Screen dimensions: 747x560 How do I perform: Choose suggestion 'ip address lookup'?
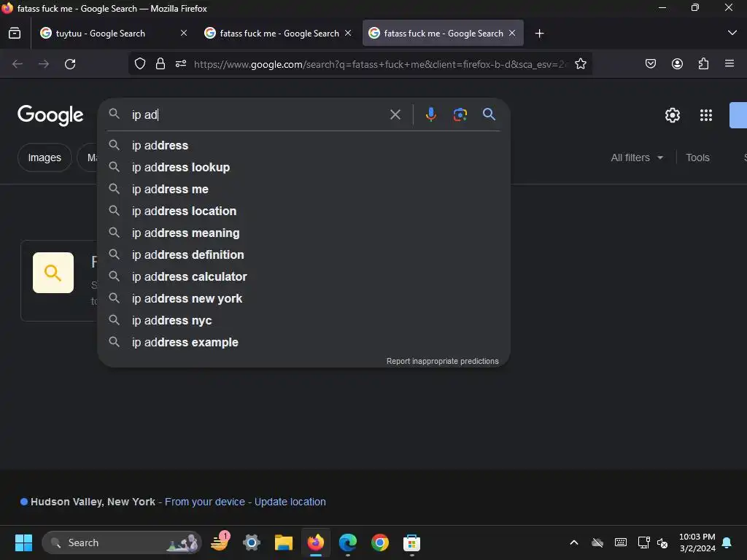(x=303, y=167)
